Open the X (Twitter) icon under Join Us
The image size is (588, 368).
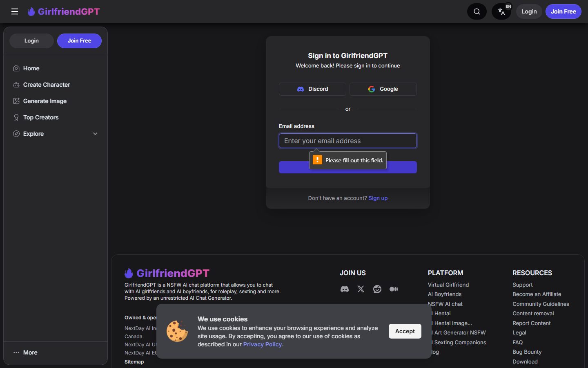[x=361, y=289]
